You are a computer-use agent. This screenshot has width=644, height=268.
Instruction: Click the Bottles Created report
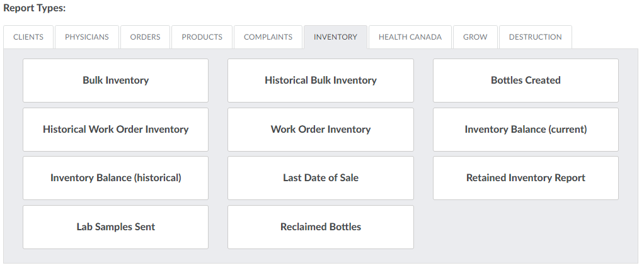point(526,81)
